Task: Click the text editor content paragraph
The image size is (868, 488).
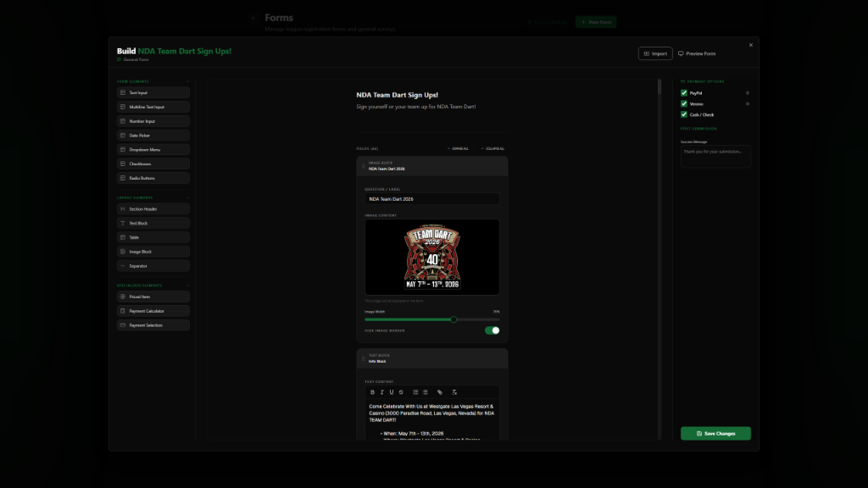Action: [x=431, y=413]
